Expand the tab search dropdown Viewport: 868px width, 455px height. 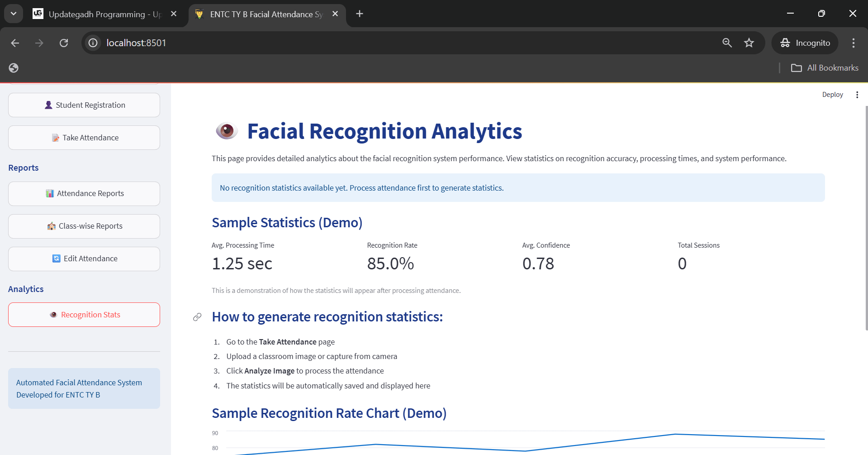tap(14, 14)
